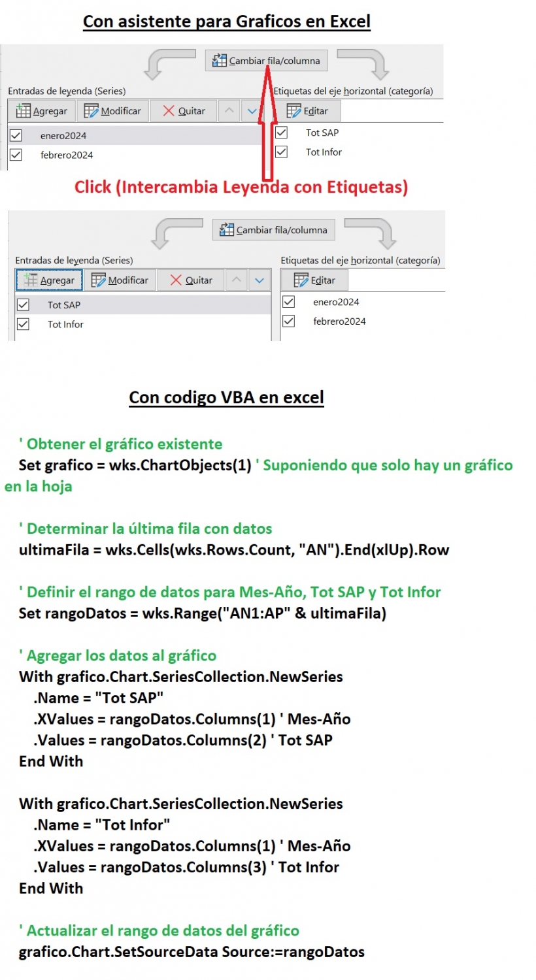Move series down arrow in lower dialog
Image resolution: width=536 pixels, height=980 pixels.
260,280
